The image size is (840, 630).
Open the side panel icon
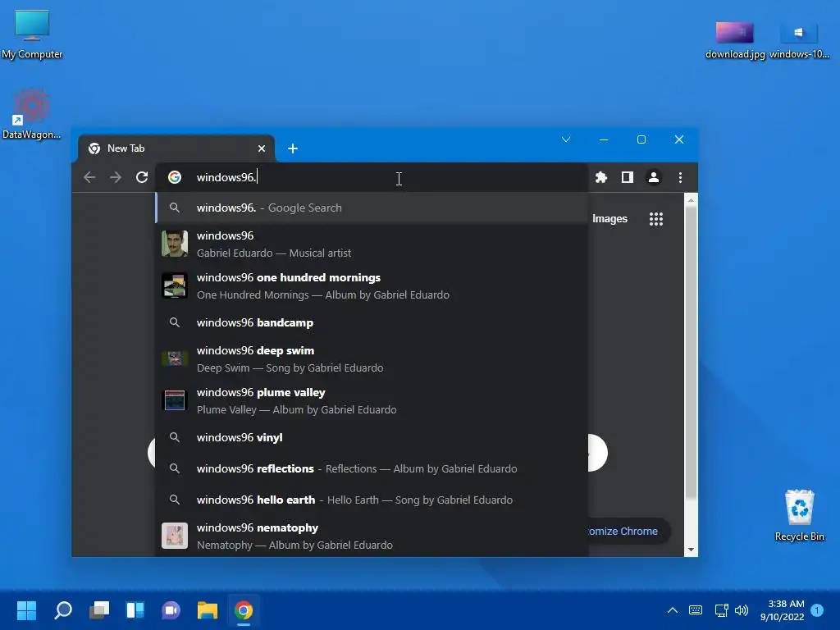tap(628, 177)
